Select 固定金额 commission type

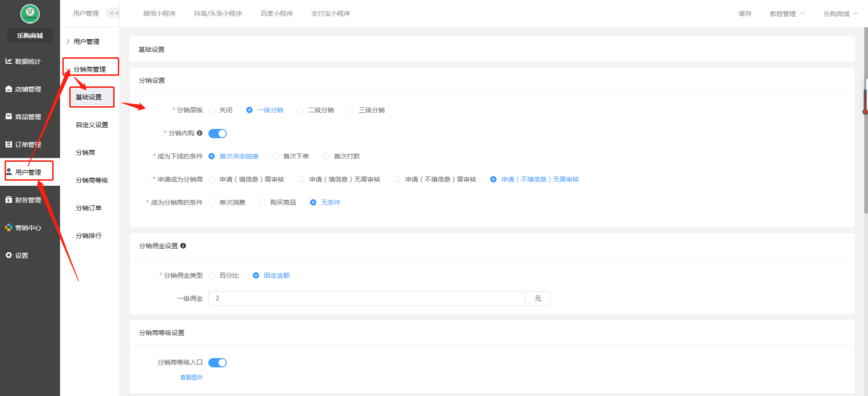(x=271, y=275)
